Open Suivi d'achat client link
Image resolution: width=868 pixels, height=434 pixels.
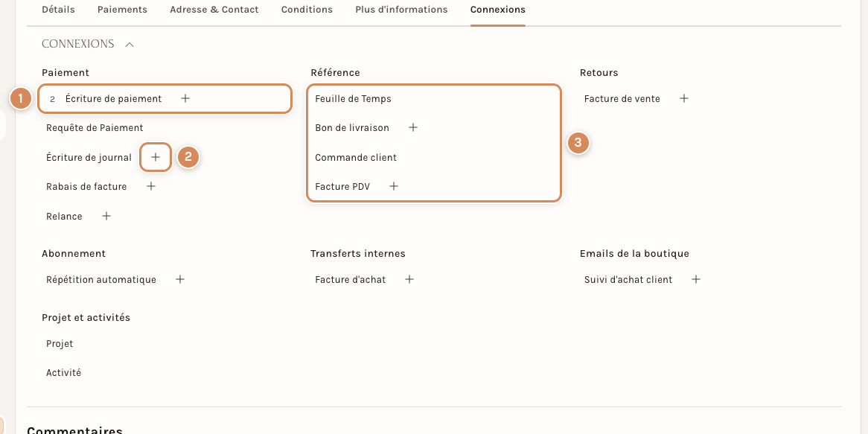tap(628, 280)
